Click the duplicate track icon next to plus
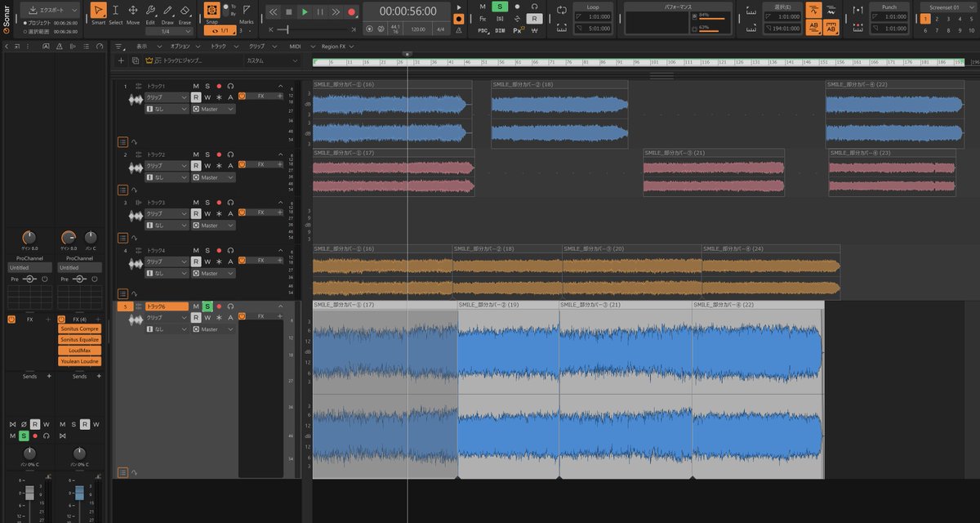The width and height of the screenshot is (980, 523). tap(135, 60)
